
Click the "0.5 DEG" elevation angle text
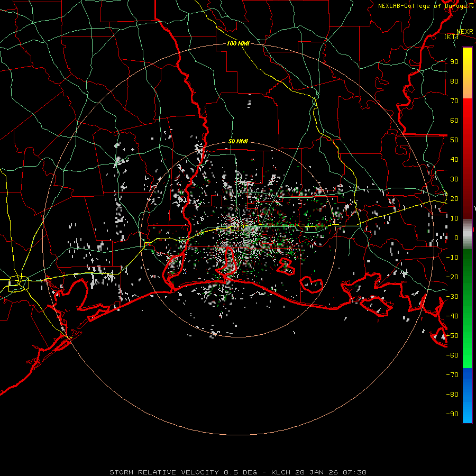click(240, 472)
